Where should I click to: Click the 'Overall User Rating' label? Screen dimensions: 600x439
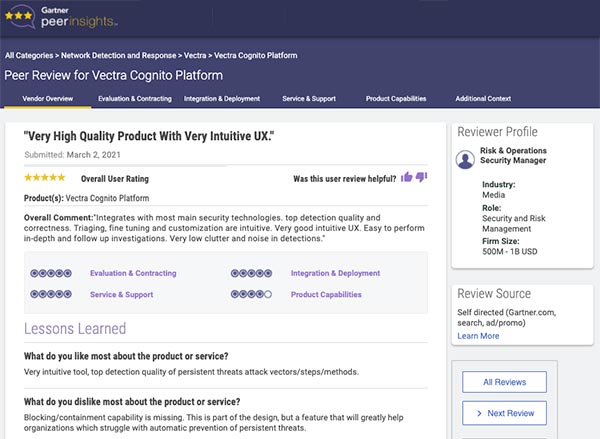pos(115,179)
